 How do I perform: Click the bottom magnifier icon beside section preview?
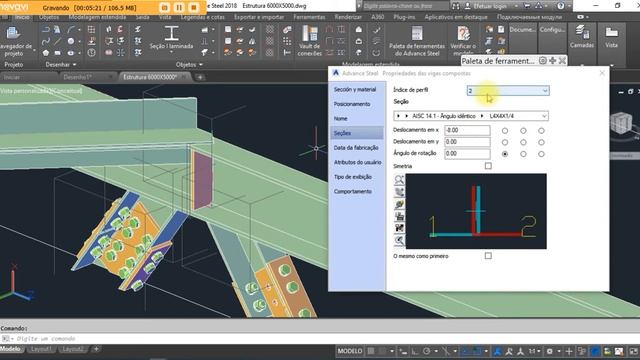coord(399,240)
